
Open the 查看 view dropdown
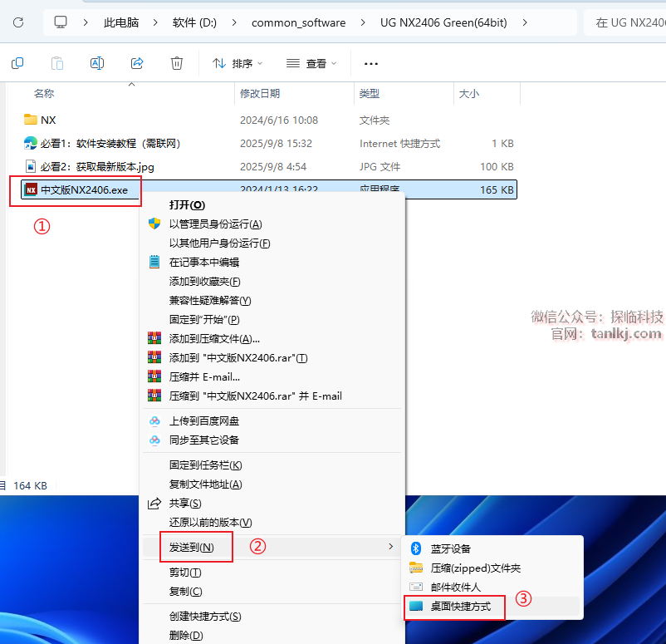pyautogui.click(x=311, y=64)
